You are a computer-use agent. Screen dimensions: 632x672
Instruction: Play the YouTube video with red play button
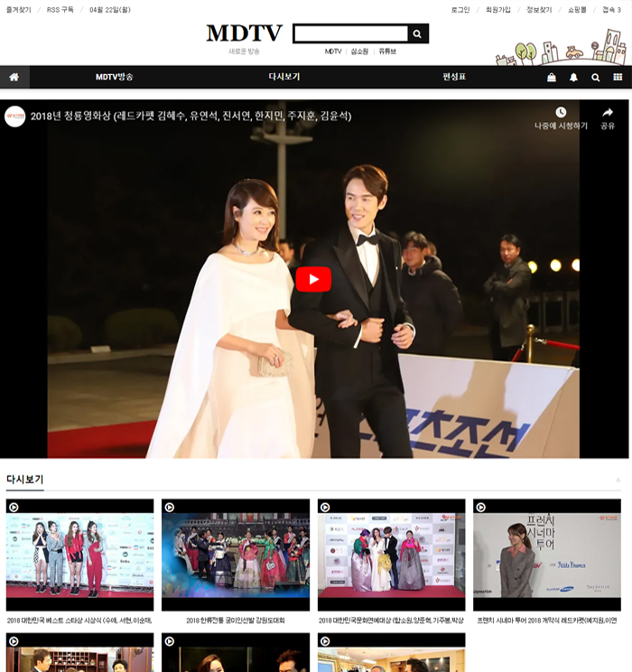[x=313, y=279]
